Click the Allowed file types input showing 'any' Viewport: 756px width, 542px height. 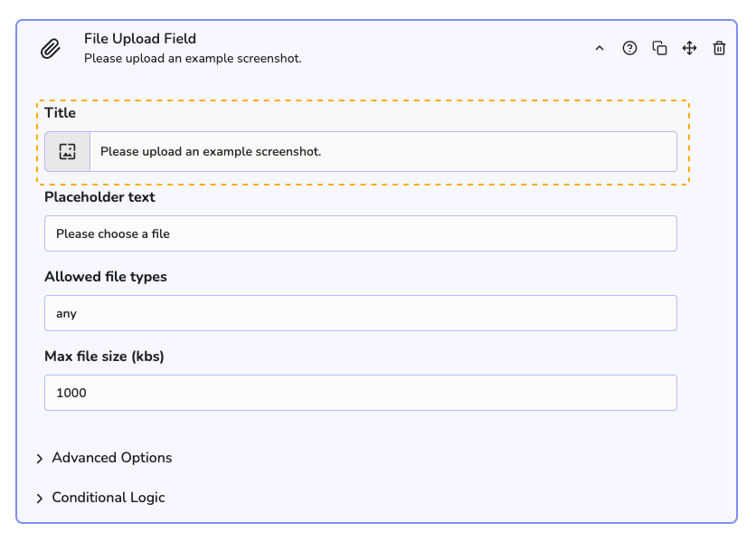(360, 313)
